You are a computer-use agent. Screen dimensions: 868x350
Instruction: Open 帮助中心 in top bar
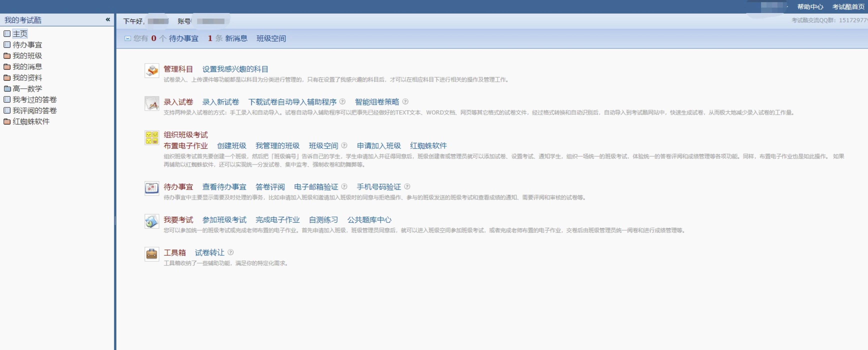810,7
